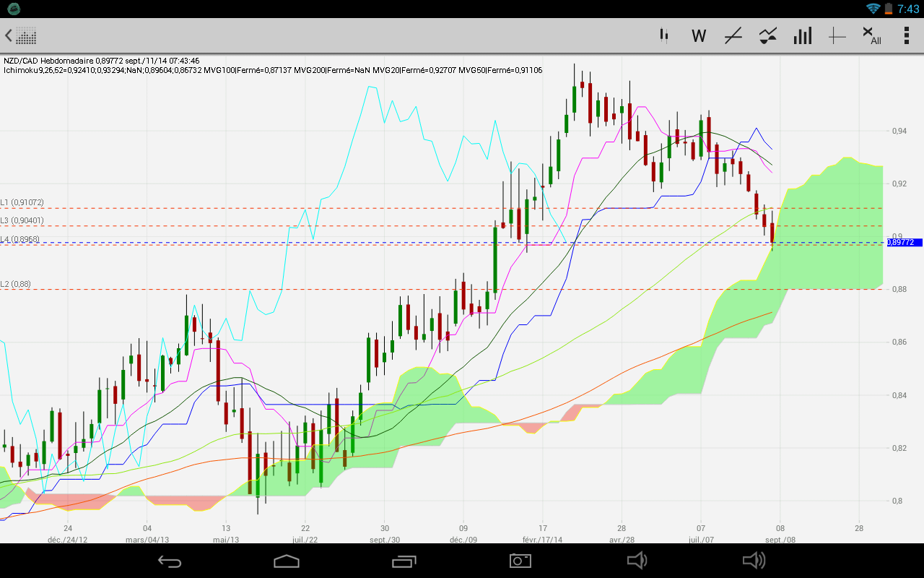The image size is (924, 578).
Task: Remove all drawings with X All
Action: pyautogui.click(x=871, y=35)
